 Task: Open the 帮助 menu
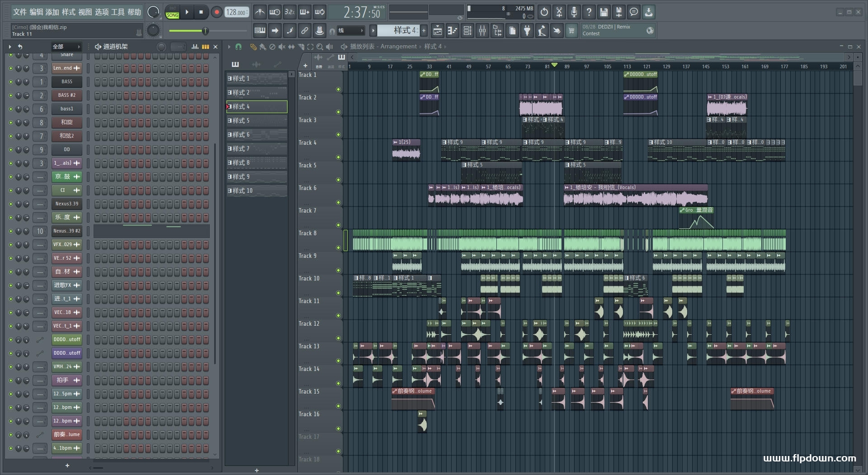(x=134, y=12)
